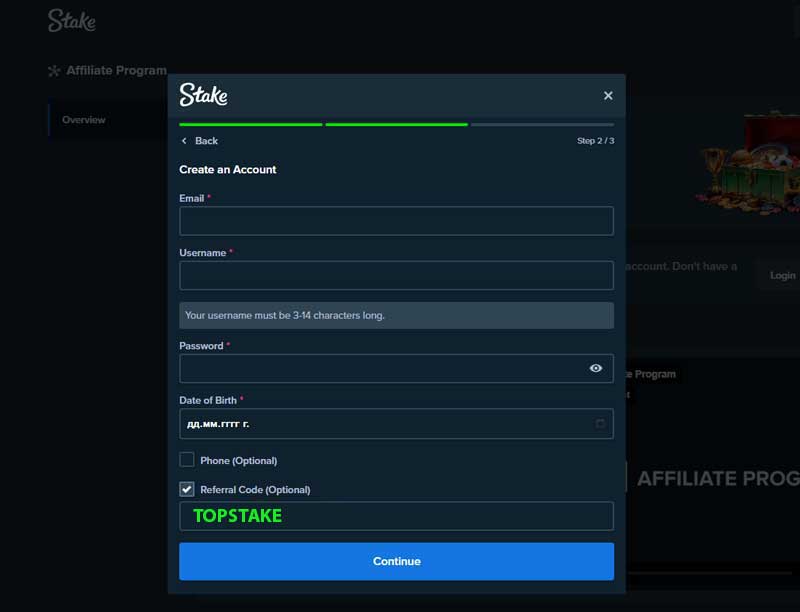Reveal the password using the eye icon
Screen dimensions: 800x612
pos(597,368)
